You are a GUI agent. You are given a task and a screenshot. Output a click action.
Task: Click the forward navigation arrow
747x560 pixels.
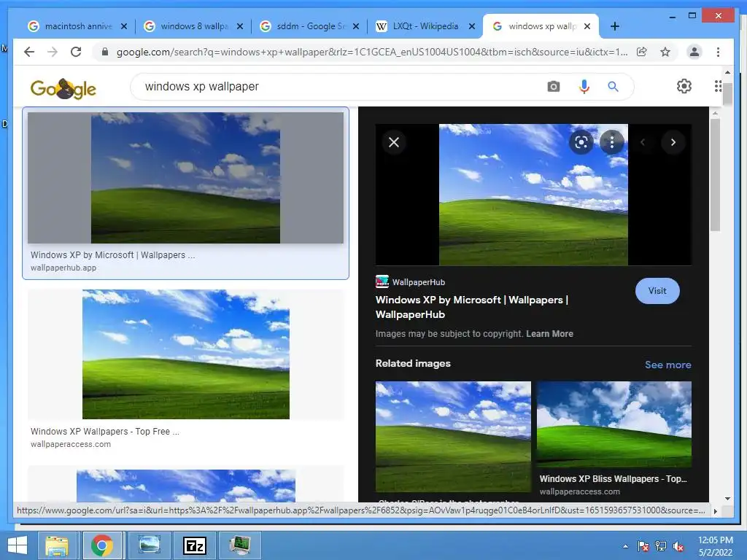pyautogui.click(x=53, y=52)
